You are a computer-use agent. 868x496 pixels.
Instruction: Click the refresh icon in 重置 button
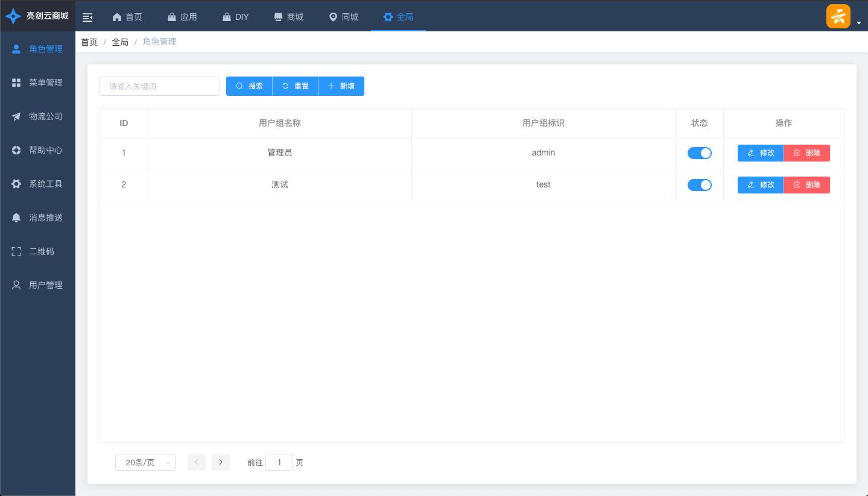tap(285, 86)
